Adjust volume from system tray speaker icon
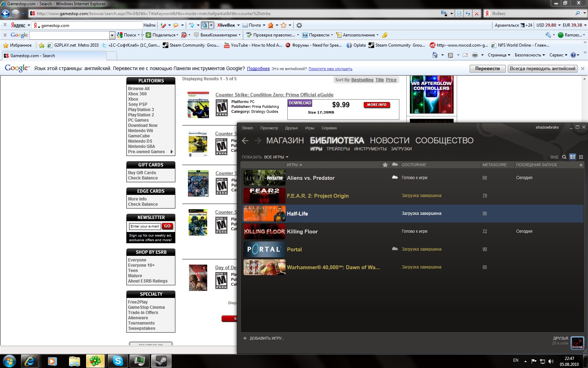The image size is (588, 368). coord(551,361)
